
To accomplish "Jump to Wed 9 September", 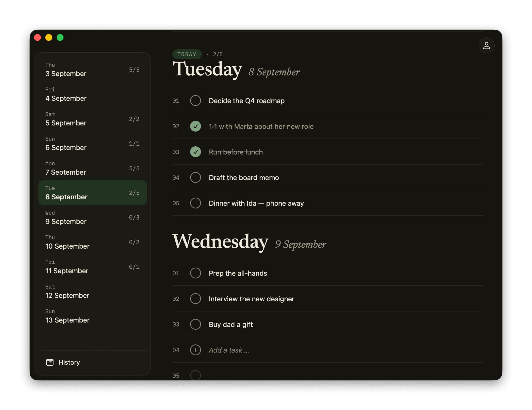I will (x=93, y=217).
